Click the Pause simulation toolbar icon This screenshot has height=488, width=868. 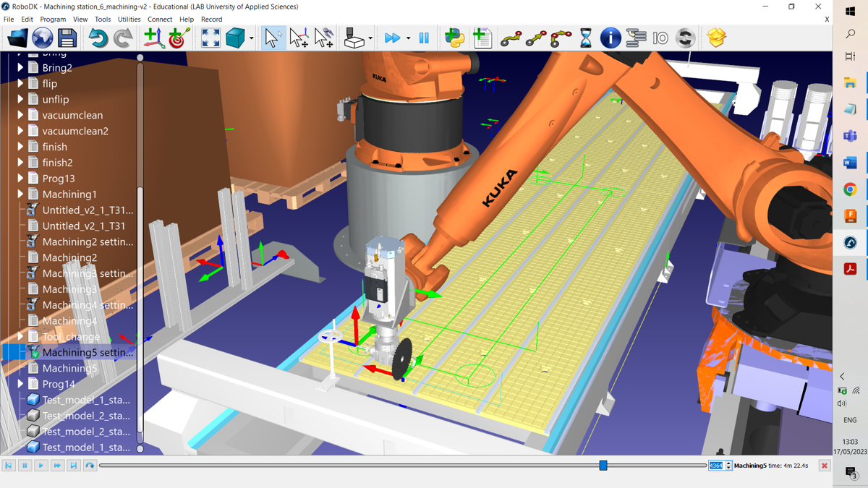[x=424, y=38]
